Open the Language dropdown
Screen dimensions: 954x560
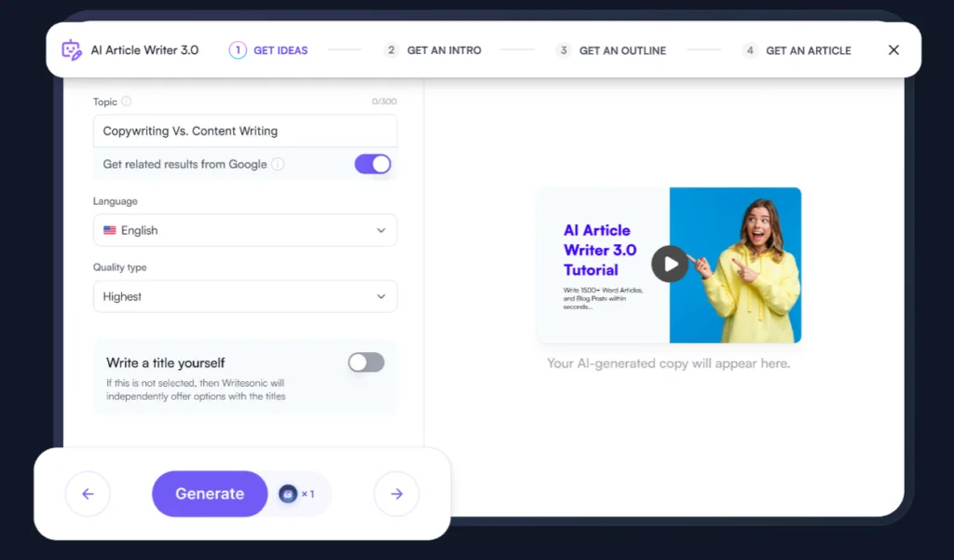point(245,231)
